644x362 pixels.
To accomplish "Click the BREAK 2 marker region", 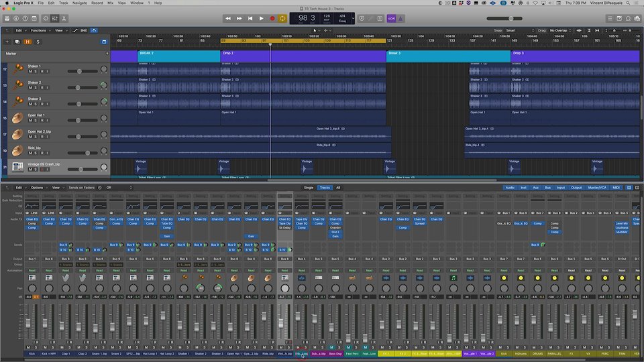I will click(178, 56).
